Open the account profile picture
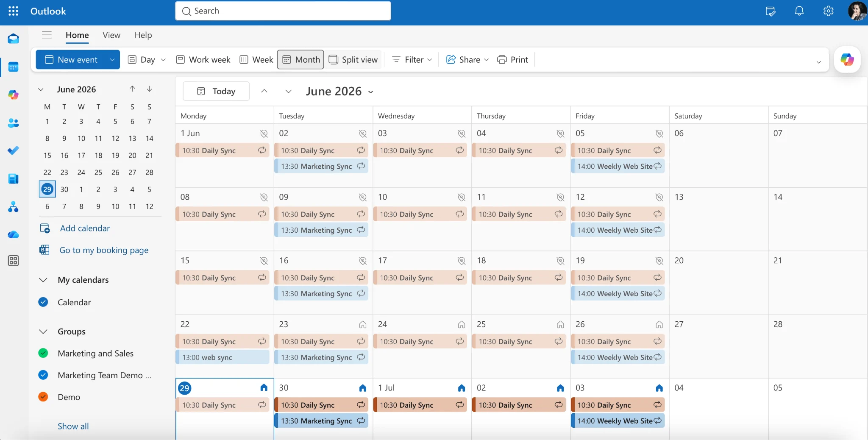Viewport: 868px width, 440px height. pos(857,11)
